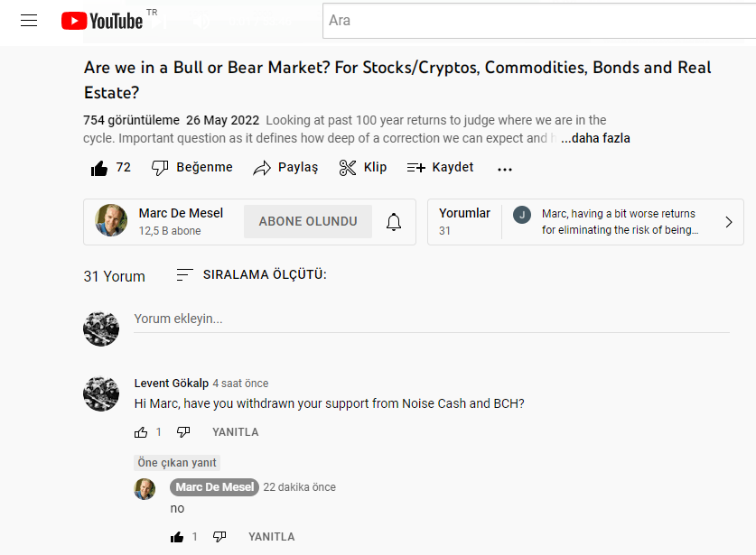The height and width of the screenshot is (555, 756).
Task: Go to YouTube home via logo
Action: pos(102,21)
